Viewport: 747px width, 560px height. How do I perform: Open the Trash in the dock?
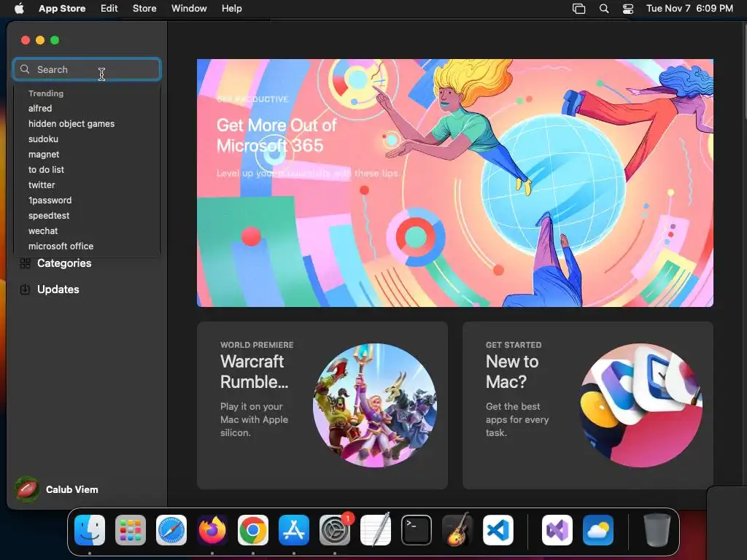(x=657, y=530)
